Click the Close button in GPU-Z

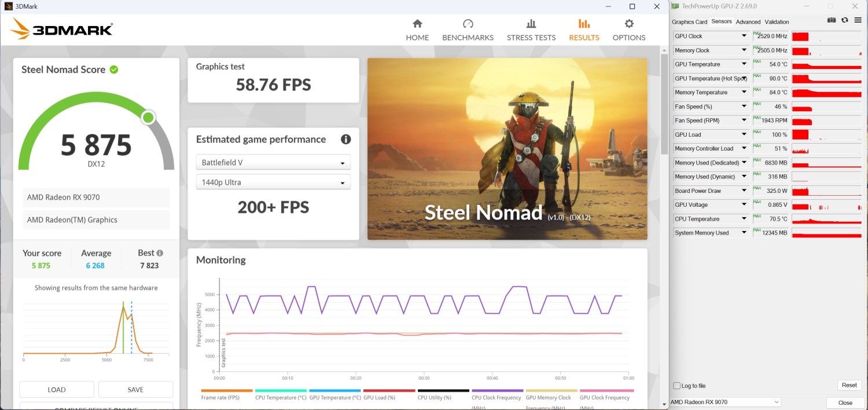(845, 402)
